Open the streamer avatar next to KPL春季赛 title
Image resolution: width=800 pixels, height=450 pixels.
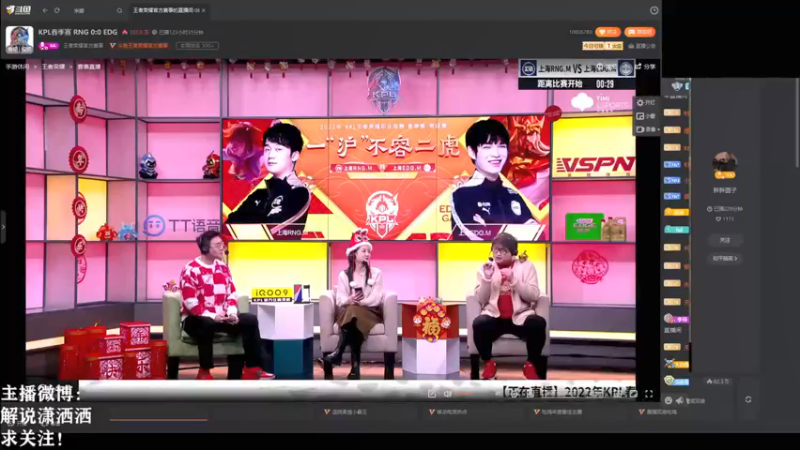click(x=19, y=40)
